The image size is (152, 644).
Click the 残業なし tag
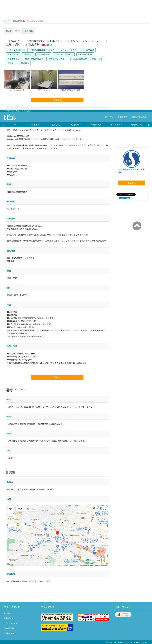[28, 55]
